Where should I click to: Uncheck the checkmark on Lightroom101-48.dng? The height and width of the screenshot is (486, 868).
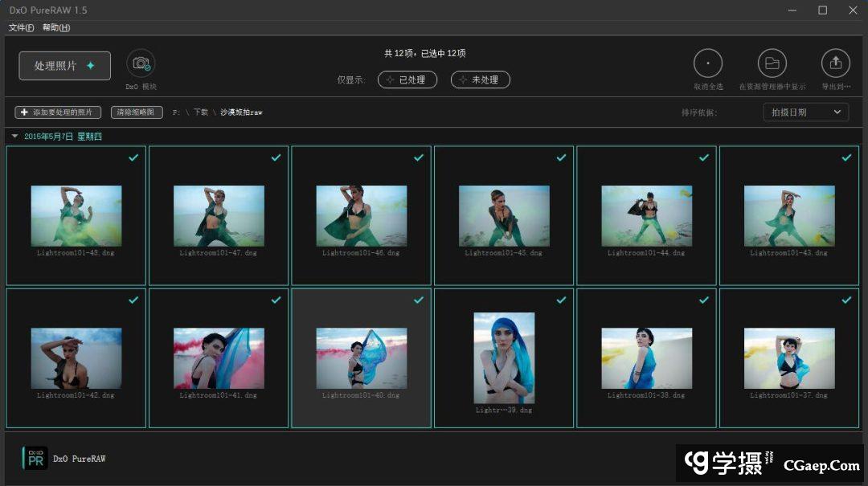(133, 157)
